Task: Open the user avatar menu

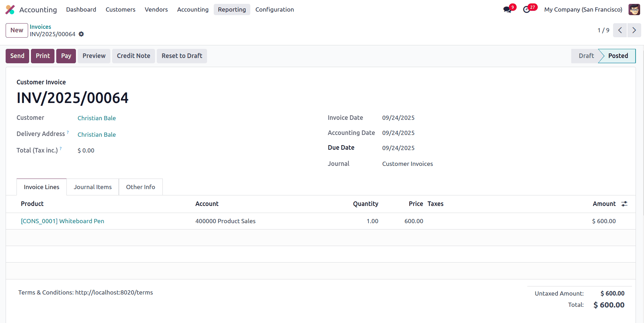Action: 634,9
